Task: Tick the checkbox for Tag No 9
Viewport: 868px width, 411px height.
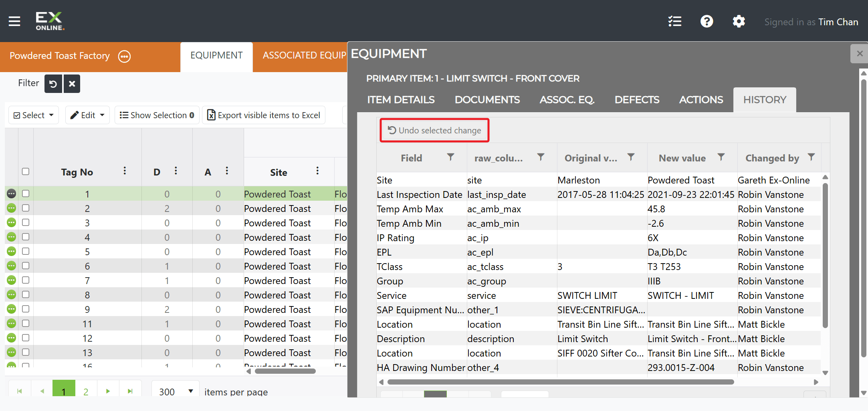Action: tap(26, 309)
